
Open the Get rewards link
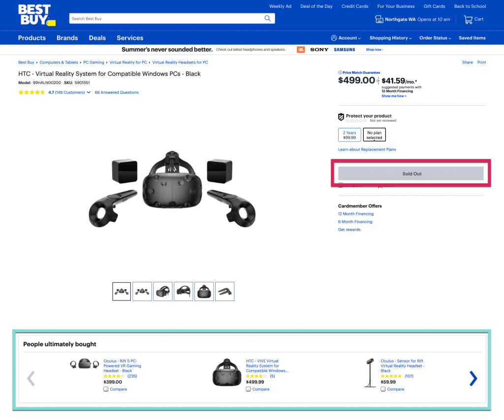(349, 230)
